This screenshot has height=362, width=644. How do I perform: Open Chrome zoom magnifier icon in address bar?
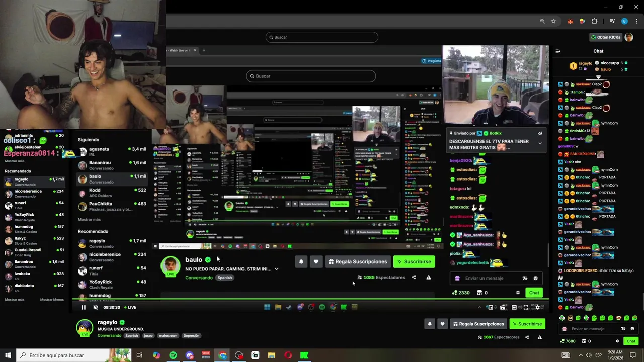point(542,21)
